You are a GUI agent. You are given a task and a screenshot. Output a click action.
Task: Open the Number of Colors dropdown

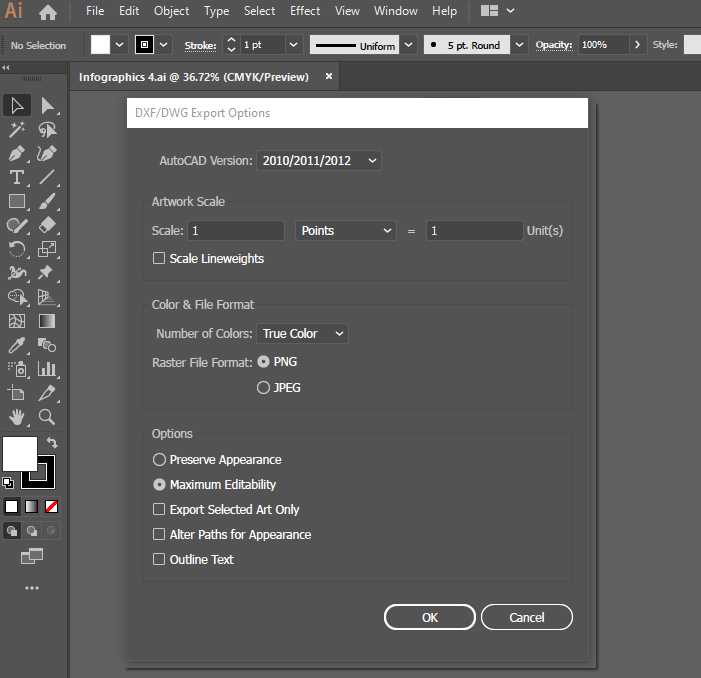coord(302,333)
